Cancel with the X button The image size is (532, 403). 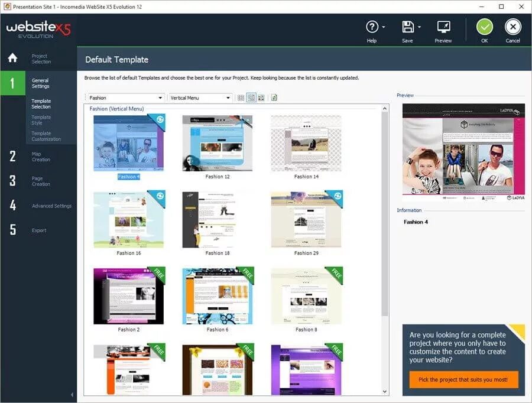(512, 27)
